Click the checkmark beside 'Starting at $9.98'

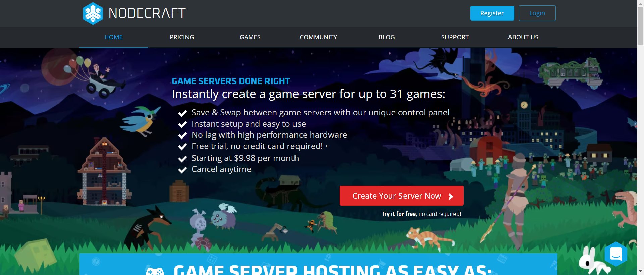[182, 159]
